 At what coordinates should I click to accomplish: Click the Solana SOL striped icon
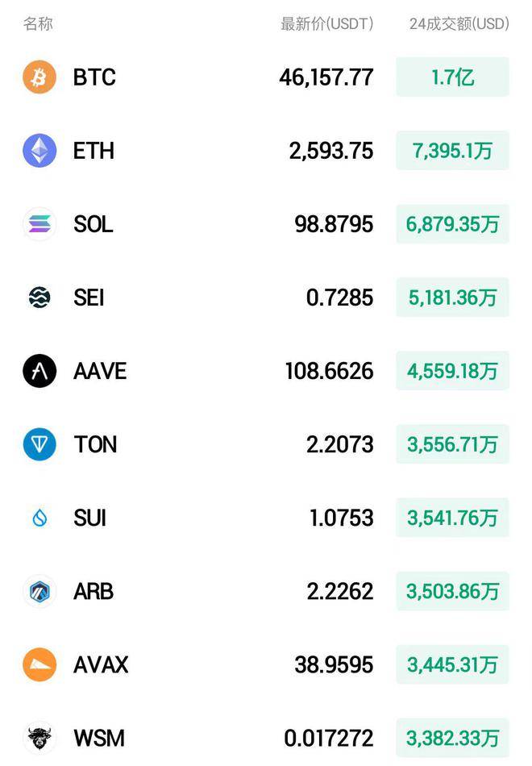tap(39, 224)
